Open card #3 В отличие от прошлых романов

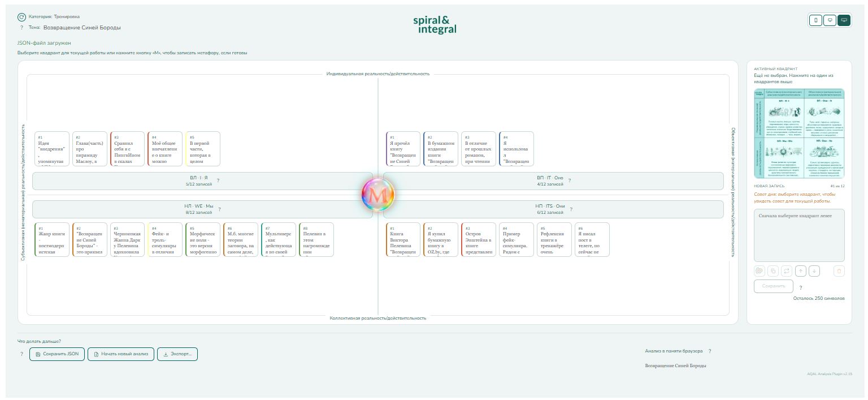point(479,149)
